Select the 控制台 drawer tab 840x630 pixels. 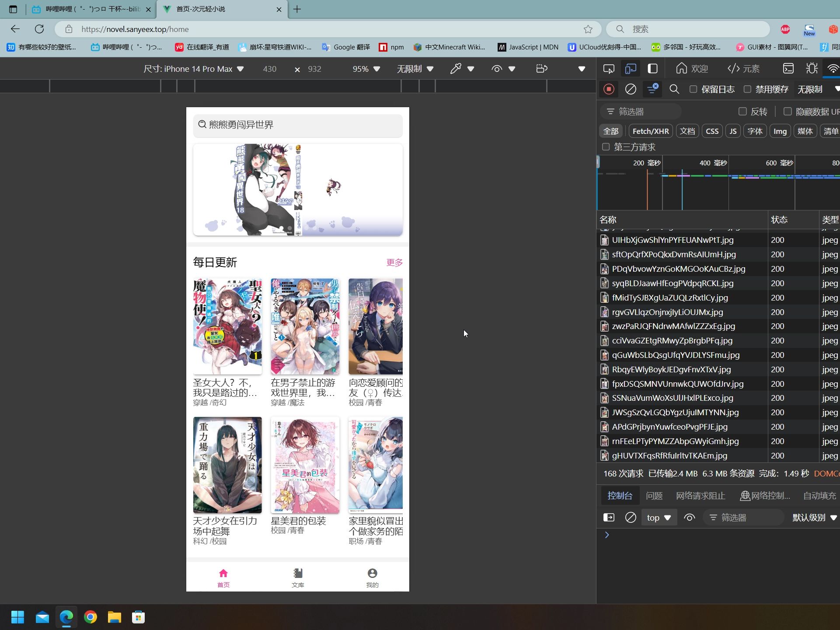click(620, 496)
